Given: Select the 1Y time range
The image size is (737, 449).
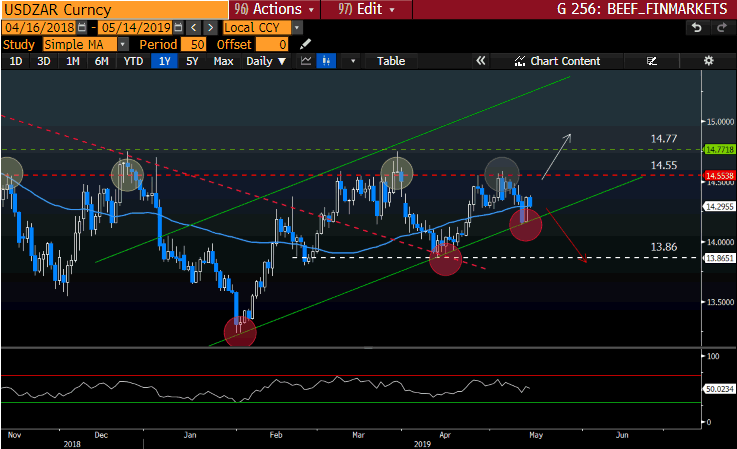Looking at the screenshot, I should point(164,61).
